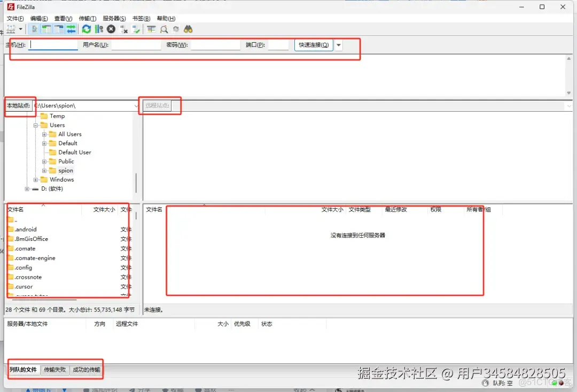This screenshot has width=577, height=392.
Task: Toggle the message log display
Action: (x=34, y=29)
